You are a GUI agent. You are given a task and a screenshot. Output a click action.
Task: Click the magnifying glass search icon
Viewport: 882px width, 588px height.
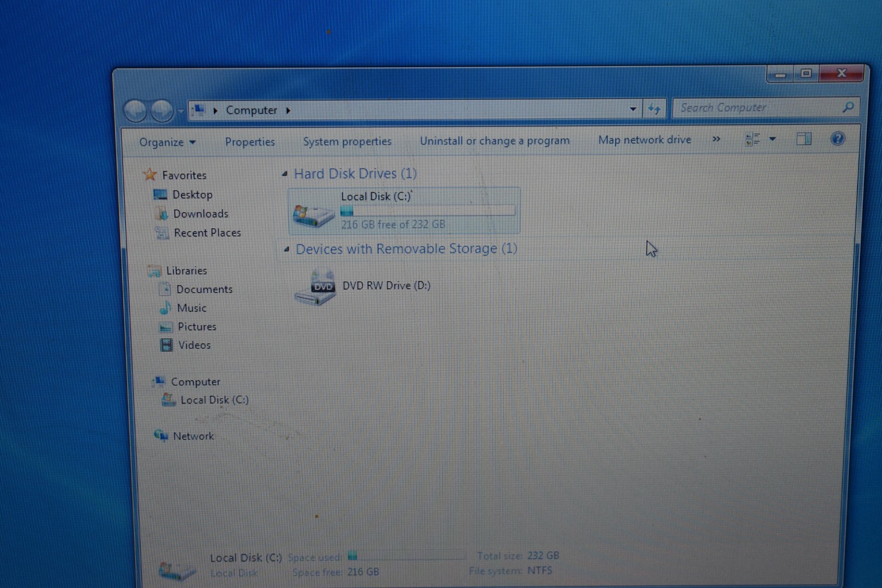coord(848,107)
